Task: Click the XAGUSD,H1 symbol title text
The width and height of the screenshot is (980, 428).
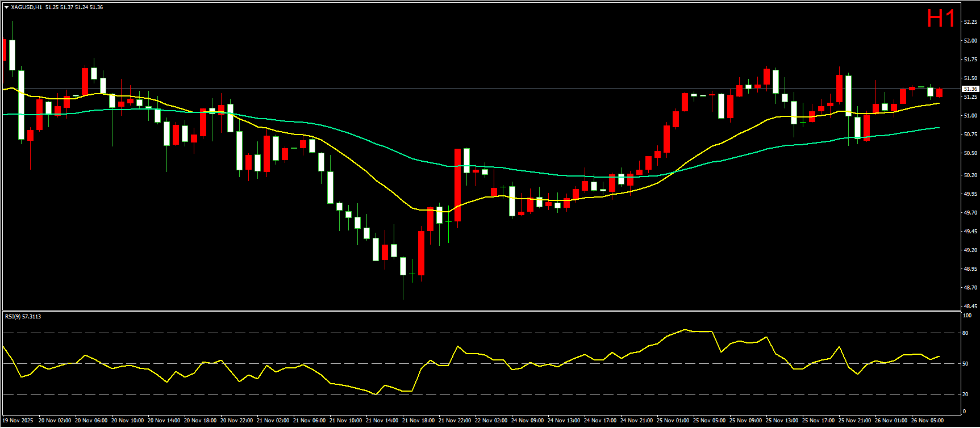Action: 27,7
